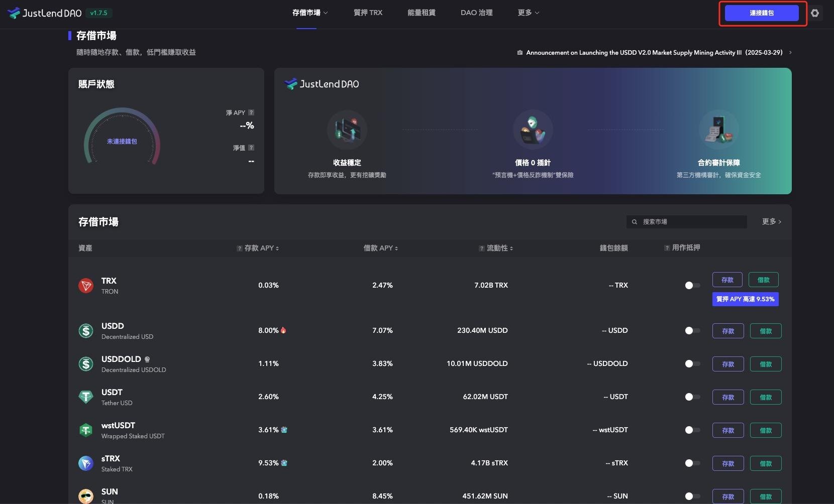
Task: Click 存款 button in wstUSDT row
Action: pos(728,431)
